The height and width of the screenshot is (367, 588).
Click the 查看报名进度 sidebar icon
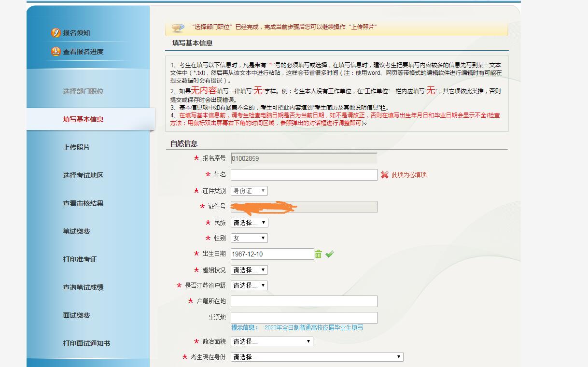56,51
